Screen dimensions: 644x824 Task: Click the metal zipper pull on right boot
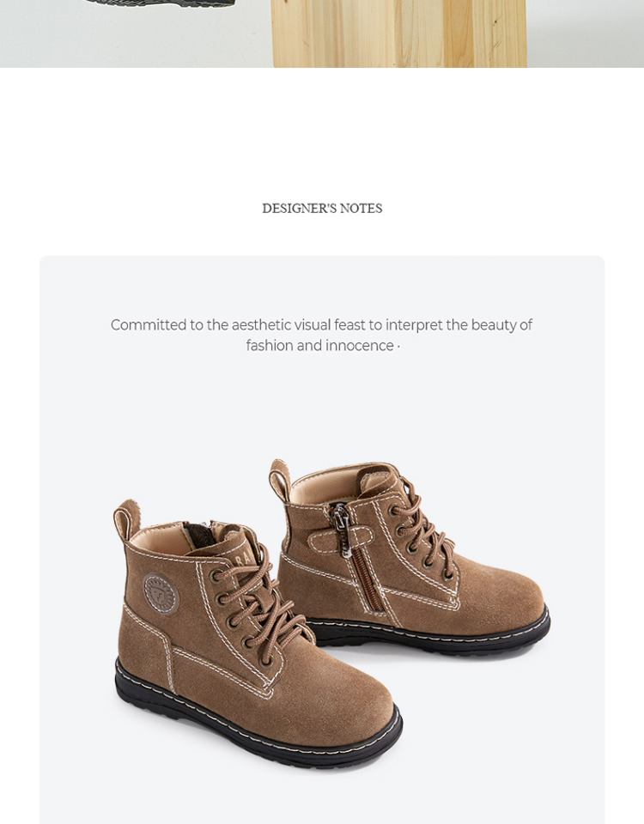[343, 532]
